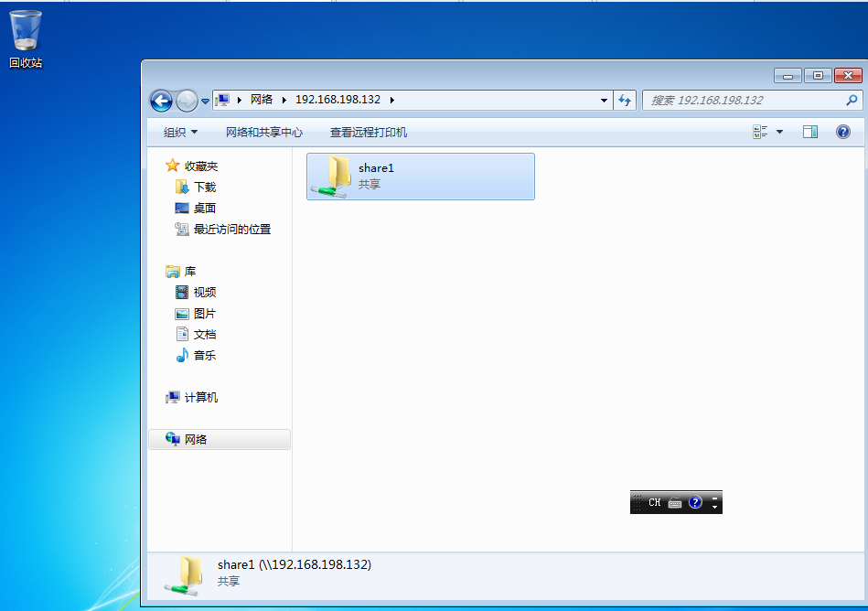Click the 网络 globe icon in sidebar
868x611 pixels.
click(173, 439)
